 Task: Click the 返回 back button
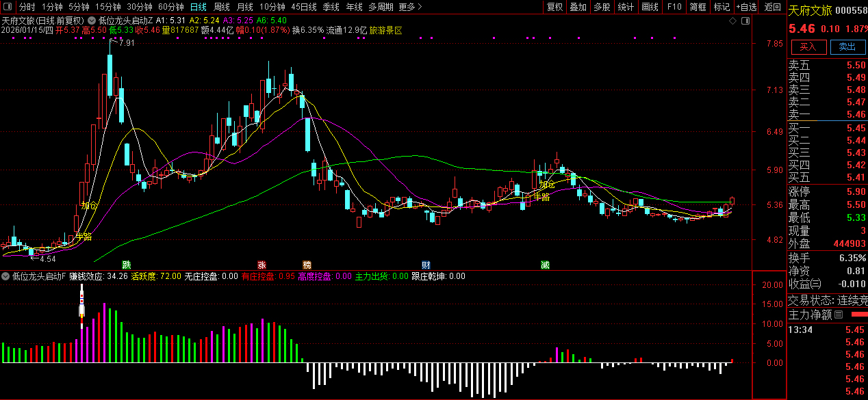point(772,7)
